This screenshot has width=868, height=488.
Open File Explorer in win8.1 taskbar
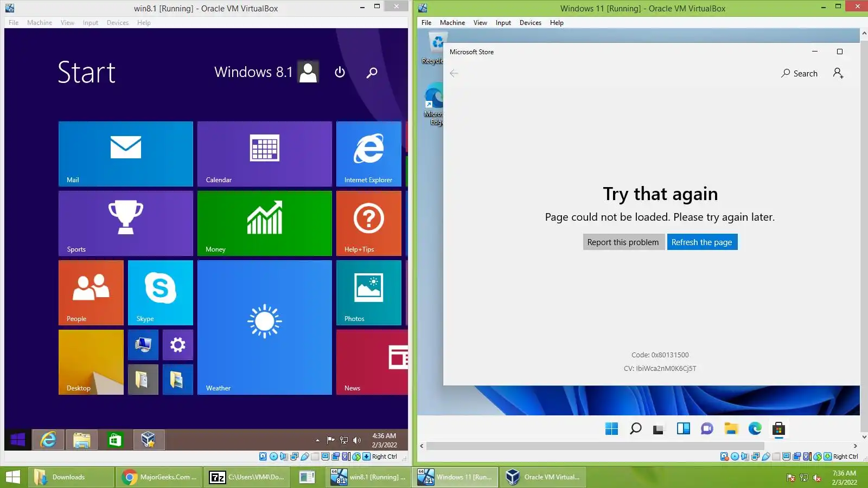coord(82,440)
